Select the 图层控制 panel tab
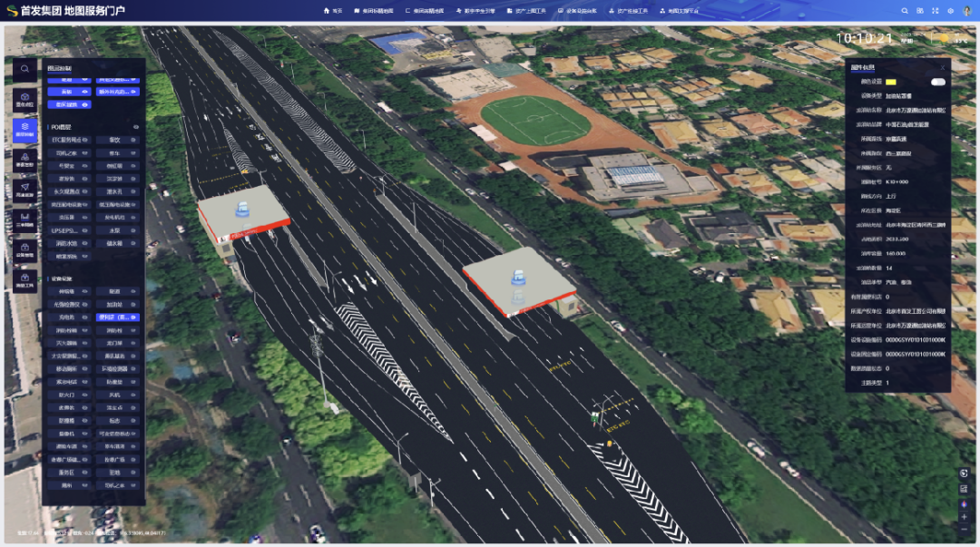 [59, 68]
